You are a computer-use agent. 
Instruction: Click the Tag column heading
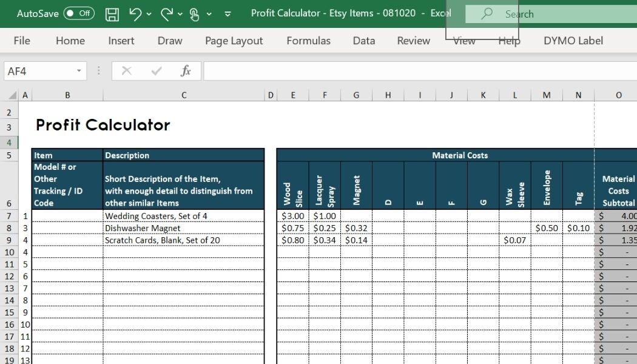[579, 185]
